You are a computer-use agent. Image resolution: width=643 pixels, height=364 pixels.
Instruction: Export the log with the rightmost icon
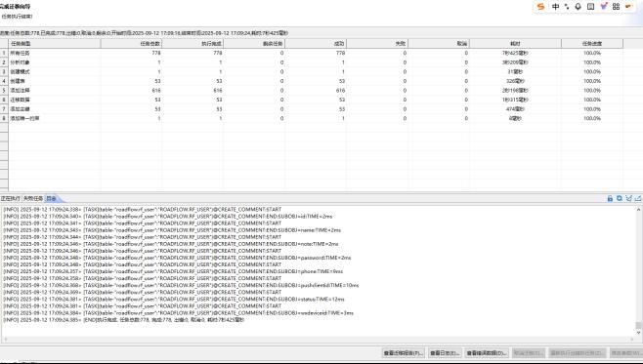(x=638, y=198)
